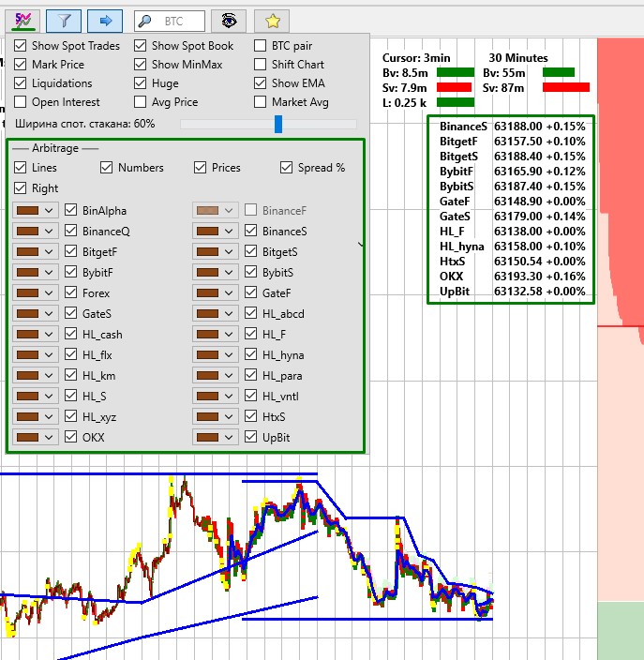
Task: Click the eye icon button
Action: [x=229, y=21]
